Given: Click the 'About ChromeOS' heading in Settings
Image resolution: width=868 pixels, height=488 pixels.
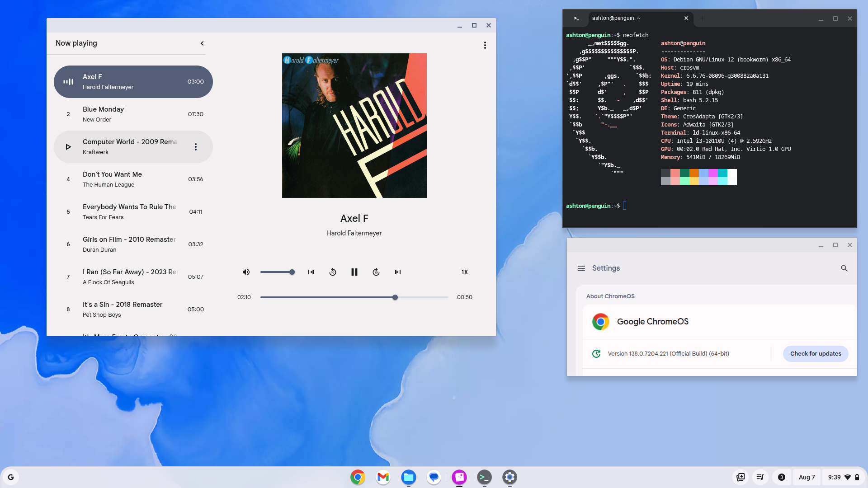Looking at the screenshot, I should click(x=610, y=296).
